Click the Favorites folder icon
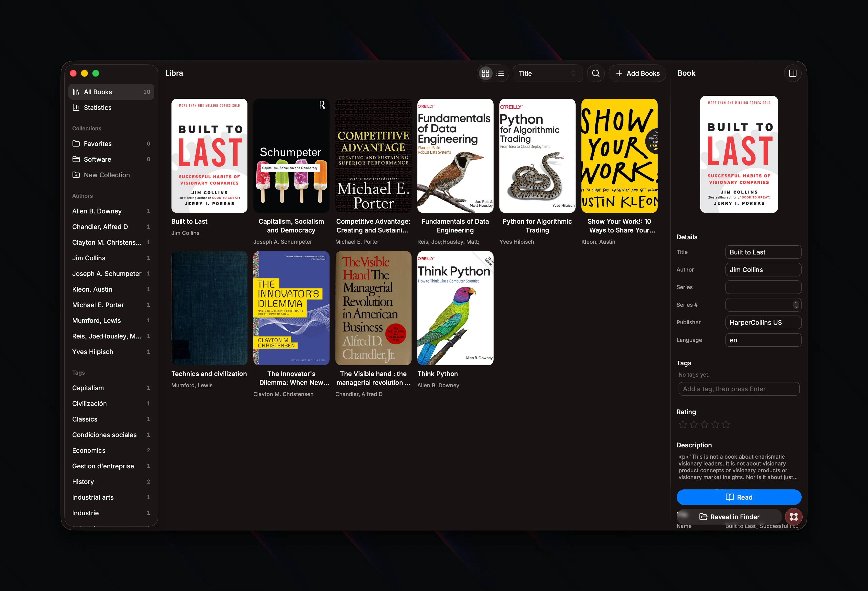The height and width of the screenshot is (591, 868). point(76,144)
